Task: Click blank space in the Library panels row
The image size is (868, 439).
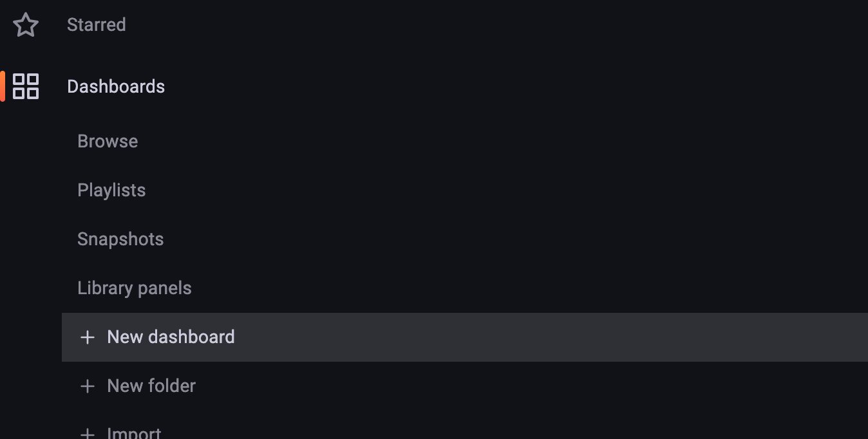Action: coord(528,288)
